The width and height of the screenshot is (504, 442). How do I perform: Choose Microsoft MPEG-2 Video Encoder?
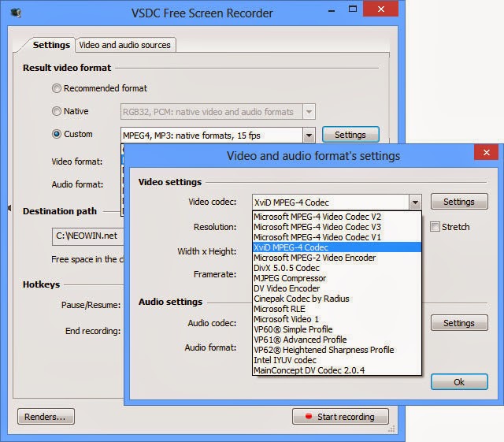pyautogui.click(x=337, y=258)
